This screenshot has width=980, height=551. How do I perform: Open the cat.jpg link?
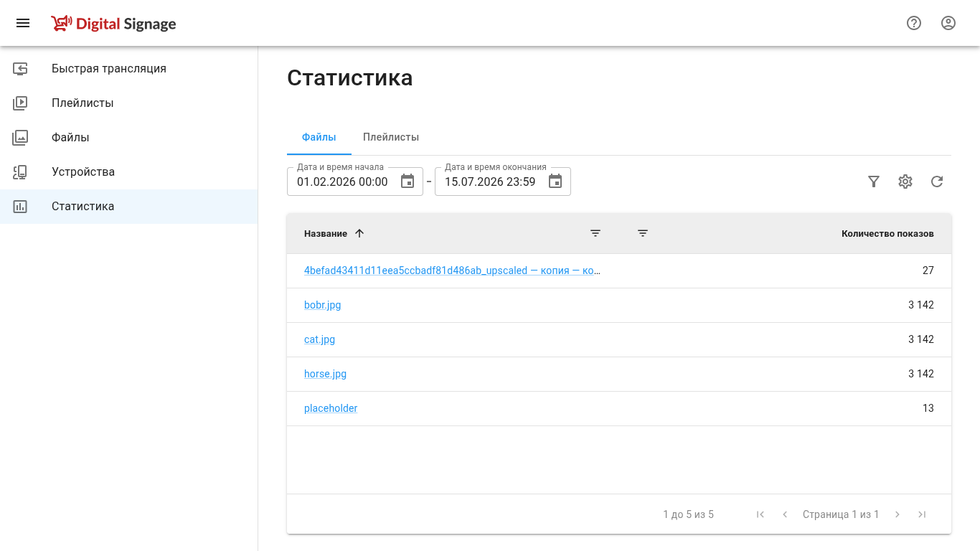point(320,339)
